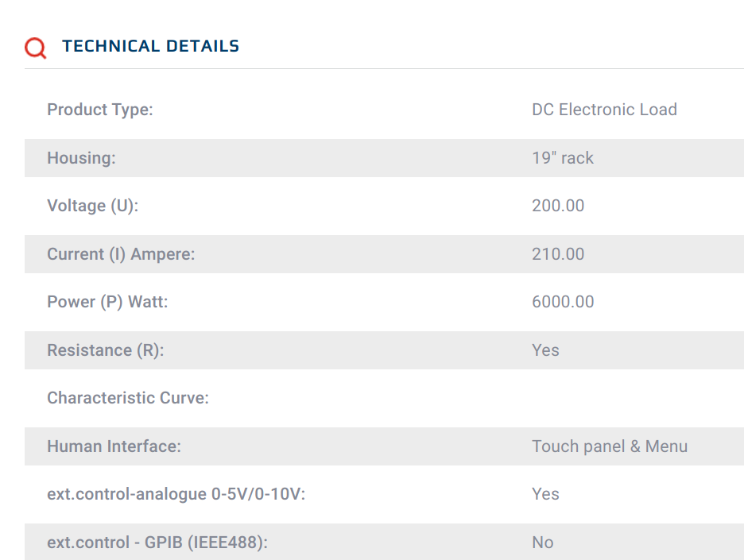Click the Current (I) Ampere label
744x560 pixels.
pyautogui.click(x=121, y=254)
